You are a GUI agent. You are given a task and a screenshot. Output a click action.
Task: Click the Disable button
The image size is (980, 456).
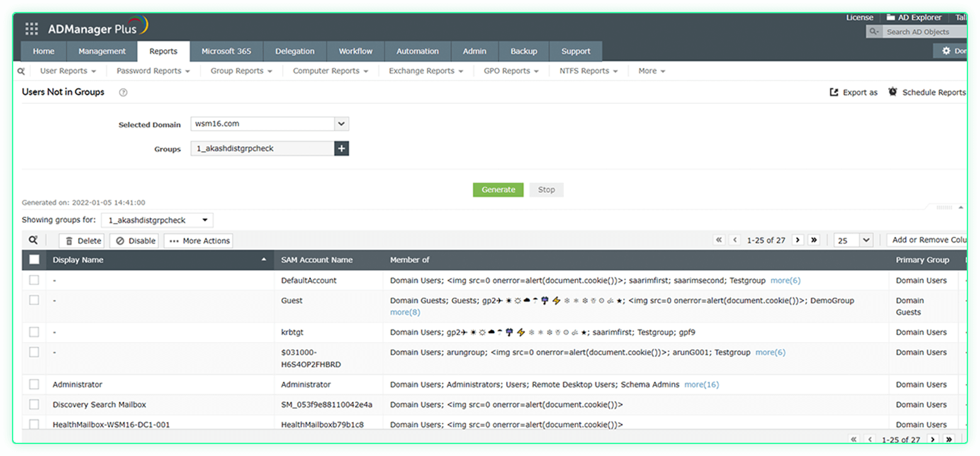tap(135, 241)
